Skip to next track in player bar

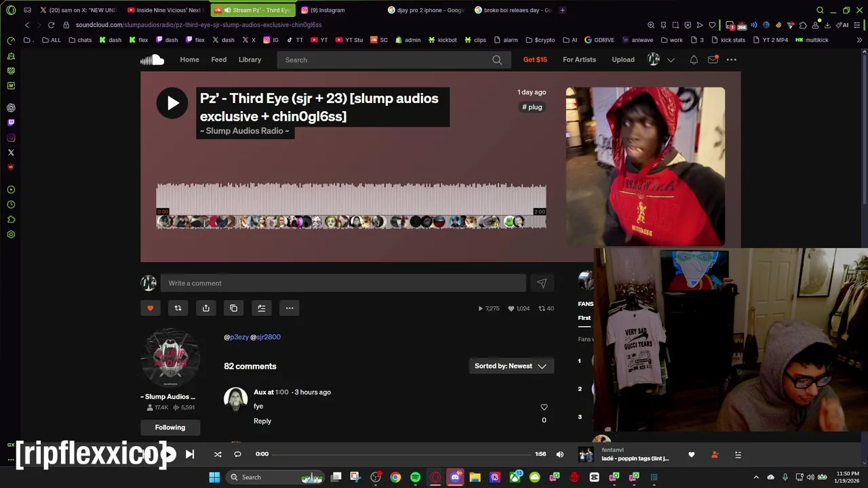[190, 454]
